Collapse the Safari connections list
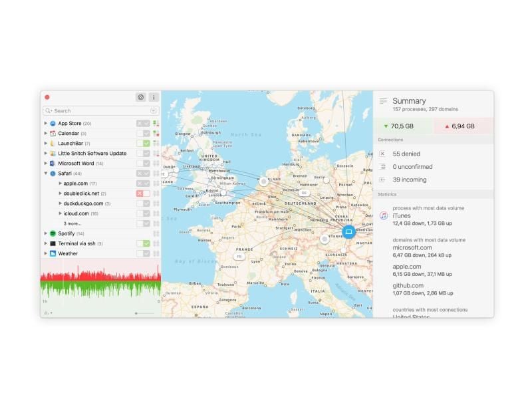This screenshot has height=399, width=532. [46, 174]
